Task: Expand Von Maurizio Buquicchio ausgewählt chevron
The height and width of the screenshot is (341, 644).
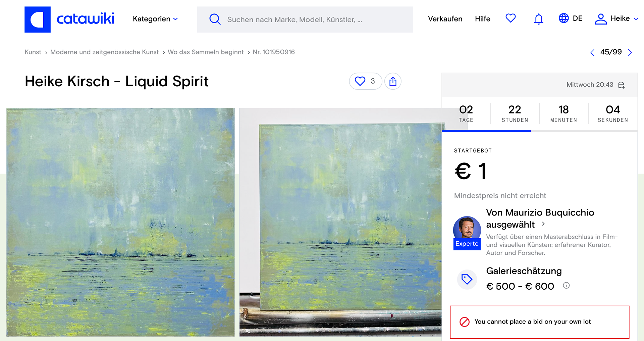Action: point(543,224)
